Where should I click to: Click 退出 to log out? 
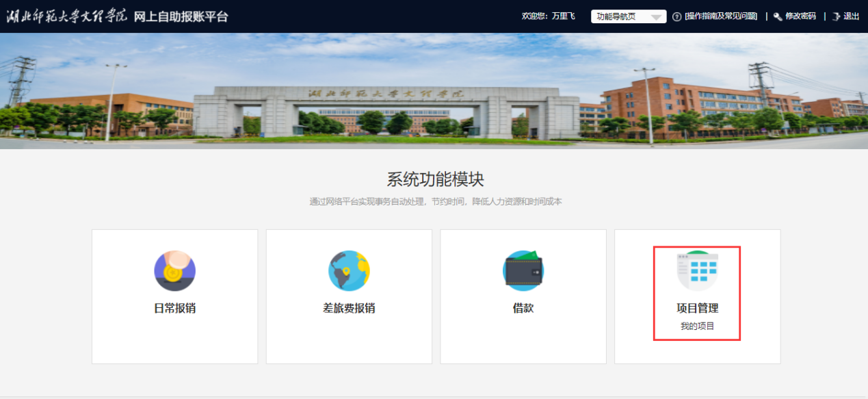pyautogui.click(x=851, y=16)
